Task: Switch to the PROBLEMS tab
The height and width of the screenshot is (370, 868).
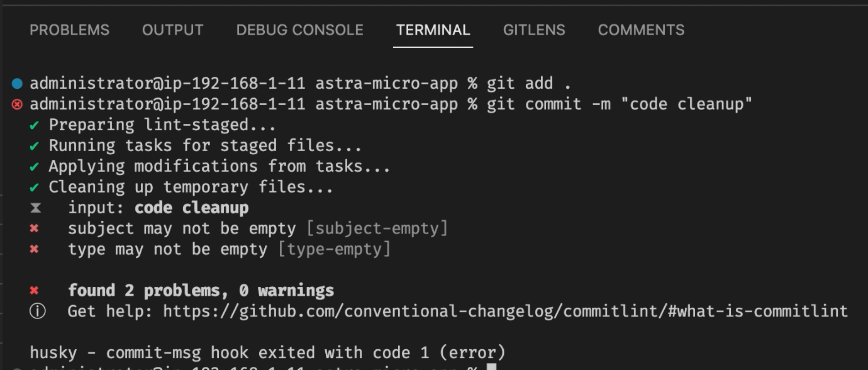Action: (69, 30)
